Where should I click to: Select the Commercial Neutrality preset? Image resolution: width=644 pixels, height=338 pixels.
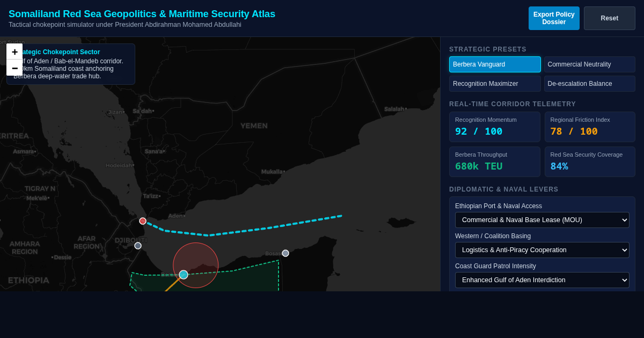tap(590, 64)
